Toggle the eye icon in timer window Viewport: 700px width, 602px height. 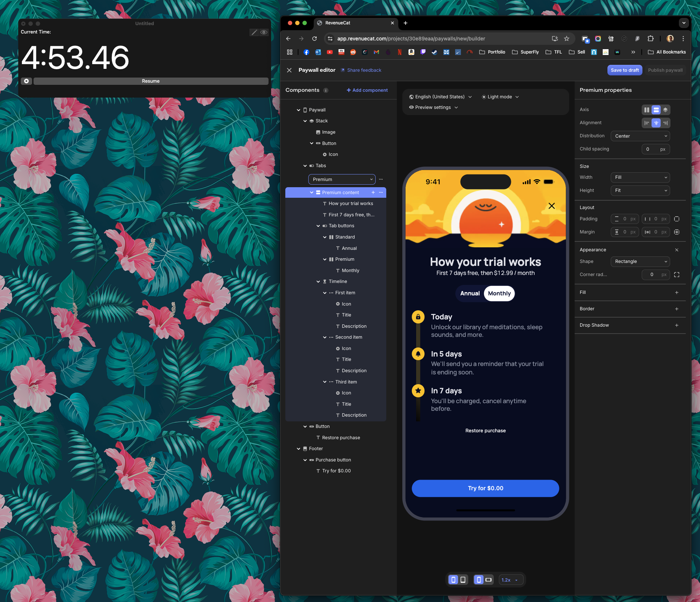(x=264, y=32)
